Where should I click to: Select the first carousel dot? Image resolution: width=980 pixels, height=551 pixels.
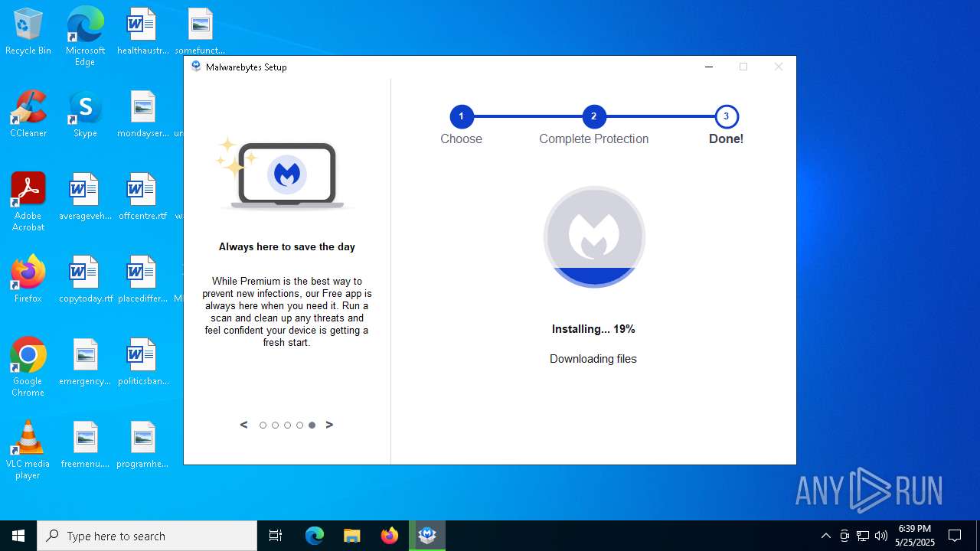(263, 425)
